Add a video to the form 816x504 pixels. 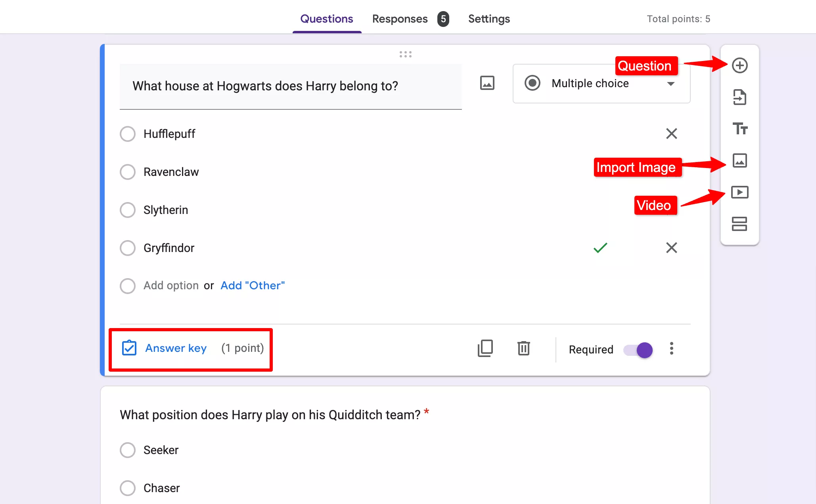tap(740, 193)
